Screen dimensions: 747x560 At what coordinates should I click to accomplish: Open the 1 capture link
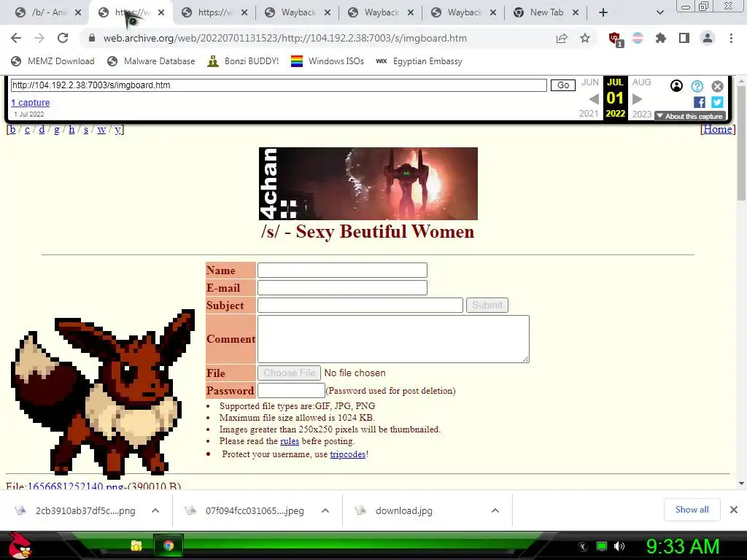(31, 102)
